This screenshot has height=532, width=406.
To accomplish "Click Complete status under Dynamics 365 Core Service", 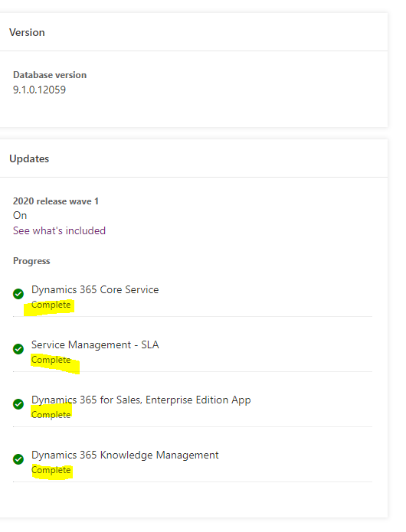I will click(51, 305).
